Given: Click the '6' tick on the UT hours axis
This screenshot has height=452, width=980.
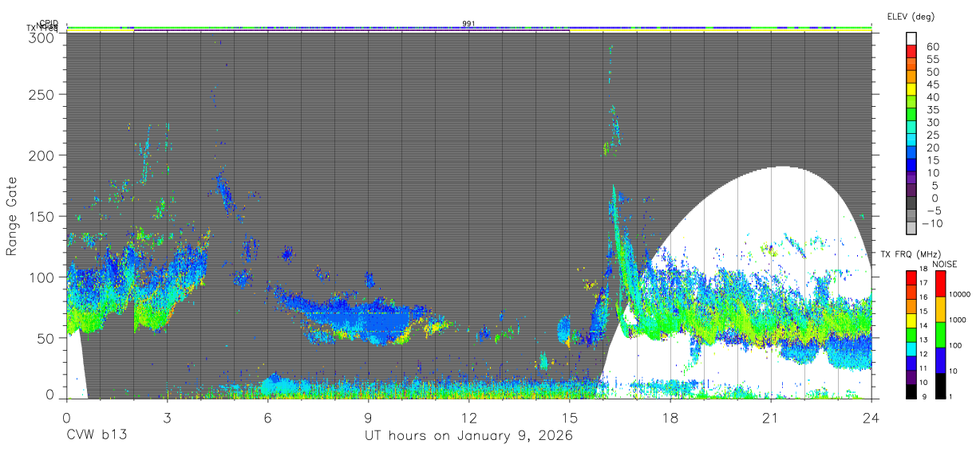Looking at the screenshot, I should point(267,417).
